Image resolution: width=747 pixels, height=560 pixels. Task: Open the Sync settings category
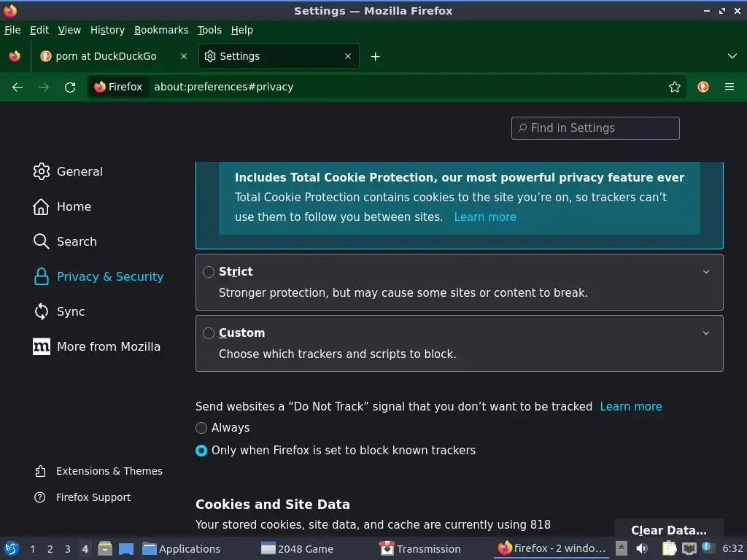pos(59,311)
